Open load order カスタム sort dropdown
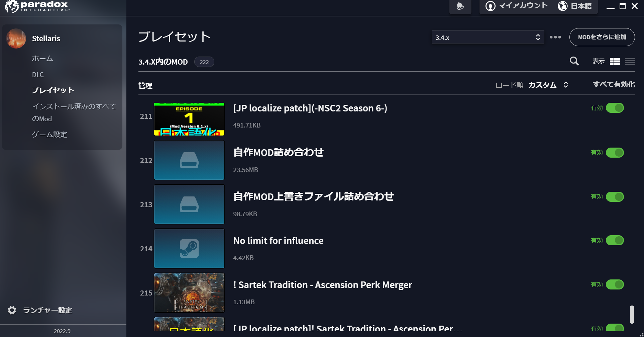 point(548,85)
